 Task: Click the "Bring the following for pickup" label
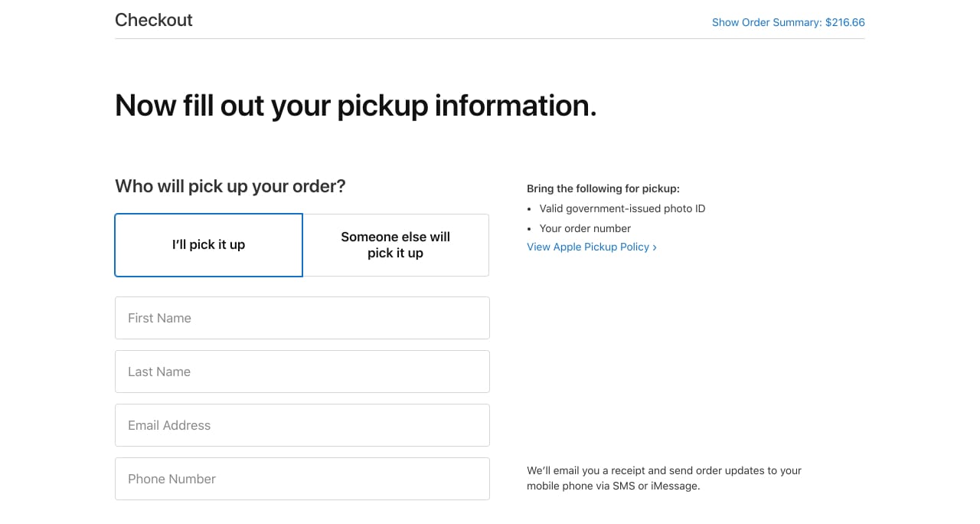pyautogui.click(x=603, y=188)
